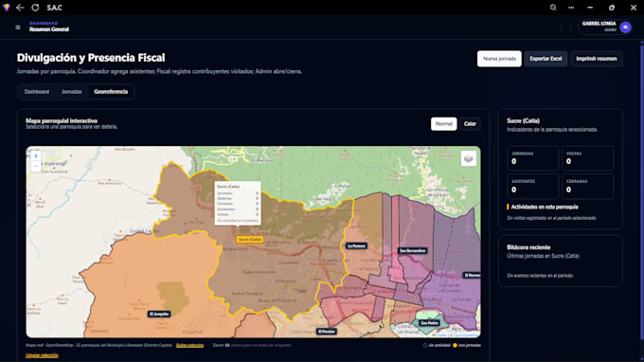Click the Asistentes indicator card
This screenshot has width=644, height=362.
click(x=532, y=186)
